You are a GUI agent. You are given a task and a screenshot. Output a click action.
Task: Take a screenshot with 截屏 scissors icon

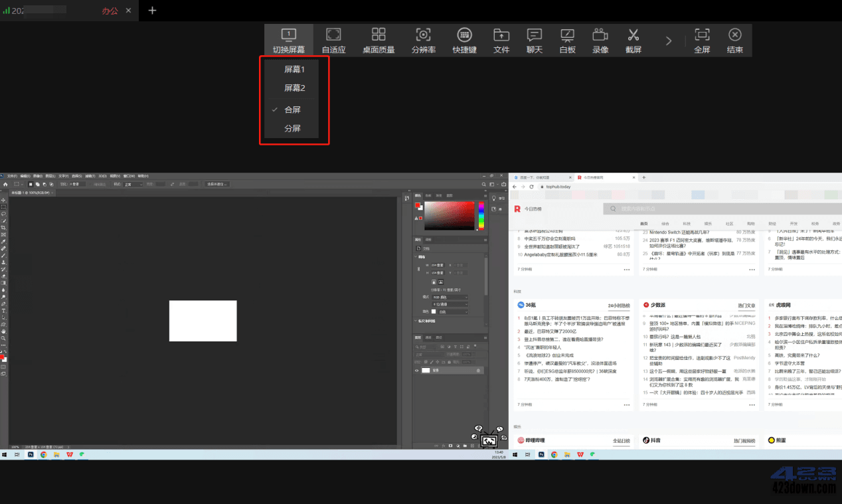click(x=633, y=41)
